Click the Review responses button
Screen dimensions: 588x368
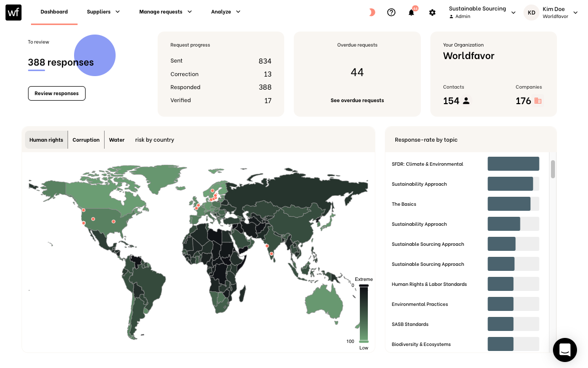[57, 93]
